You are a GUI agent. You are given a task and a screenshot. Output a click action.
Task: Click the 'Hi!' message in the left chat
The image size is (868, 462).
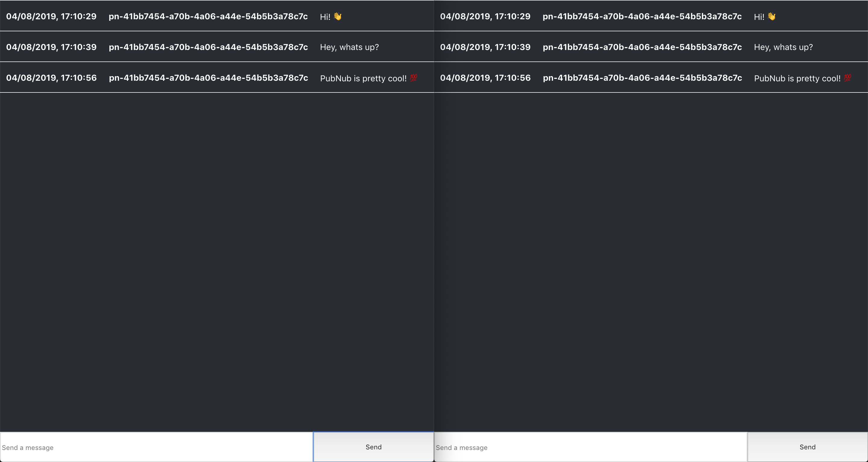(325, 17)
